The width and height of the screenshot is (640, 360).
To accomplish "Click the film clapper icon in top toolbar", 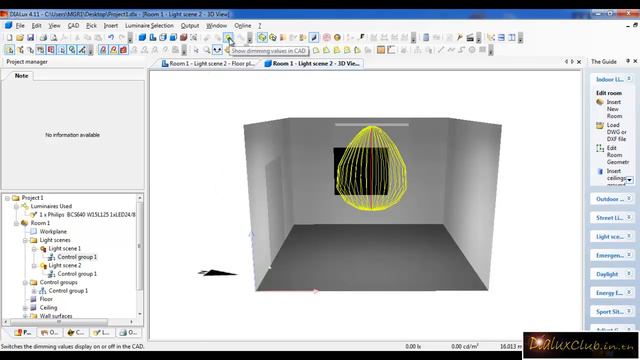I will click(x=470, y=38).
